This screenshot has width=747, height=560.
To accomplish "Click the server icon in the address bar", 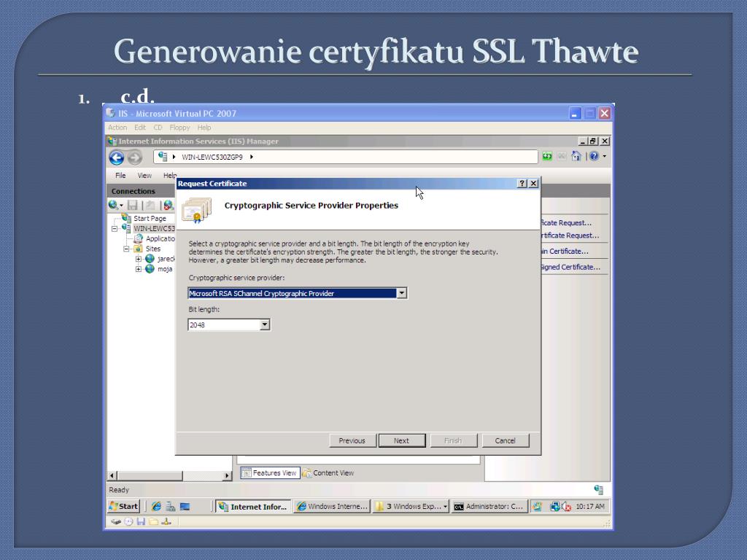I will click(163, 157).
